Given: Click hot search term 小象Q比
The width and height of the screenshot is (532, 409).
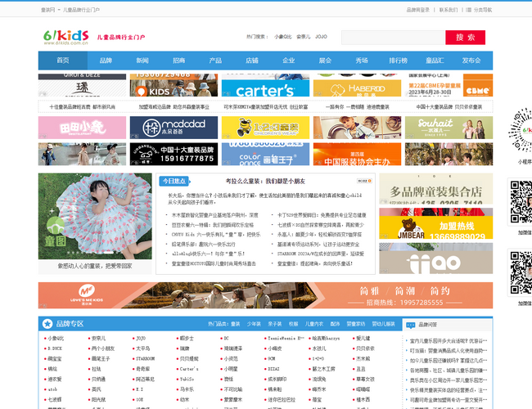Looking at the screenshot, I should click(x=283, y=37).
